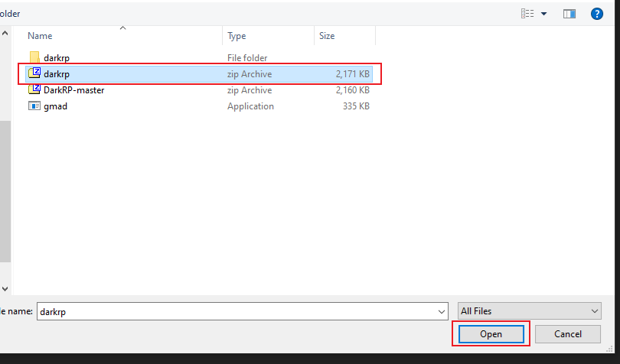Screen dimensions: 620x364
Task: Click the Cancel button
Action: tap(568, 334)
